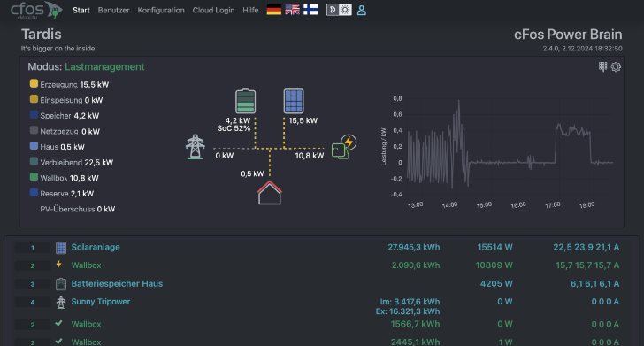
Task: Click the Batteriespeicher Haus battery row icon
Action: coord(61,284)
